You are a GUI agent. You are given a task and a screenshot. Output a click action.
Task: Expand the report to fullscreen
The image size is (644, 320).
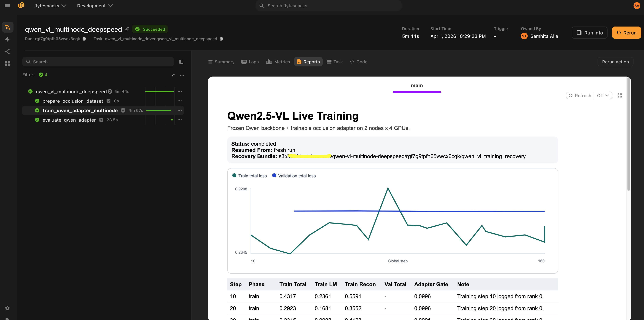pyautogui.click(x=620, y=95)
